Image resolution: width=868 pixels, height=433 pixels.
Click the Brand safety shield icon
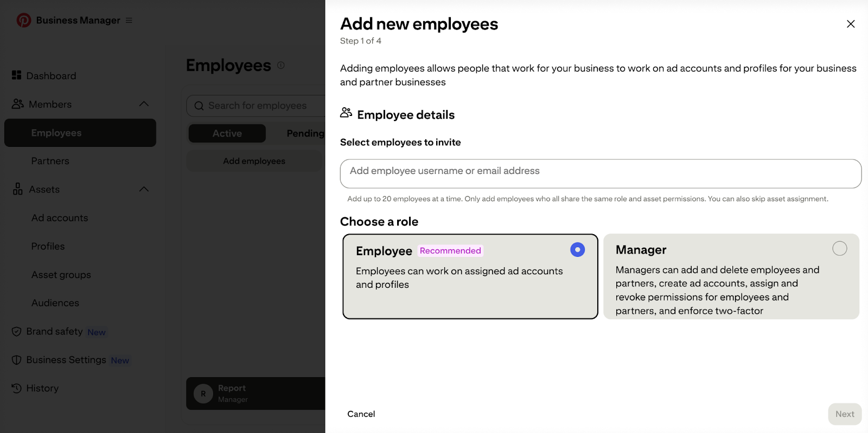(x=17, y=332)
